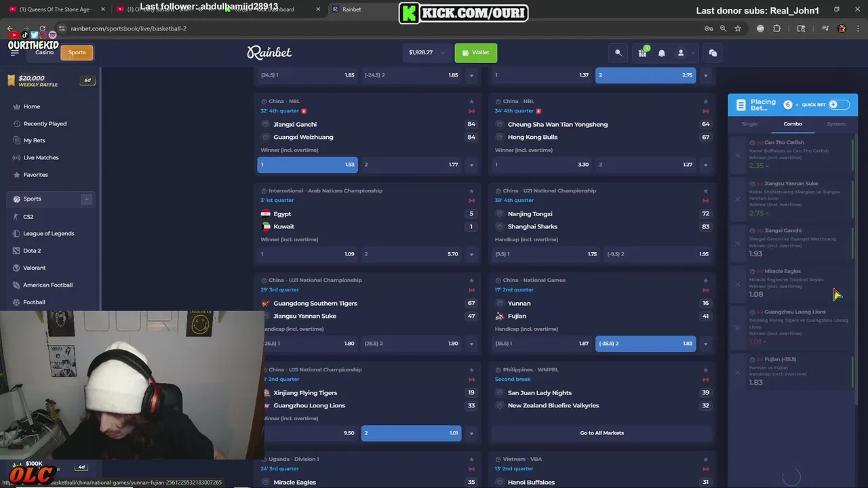The height and width of the screenshot is (488, 868).
Task: Select Football in sports list
Action: (34, 302)
